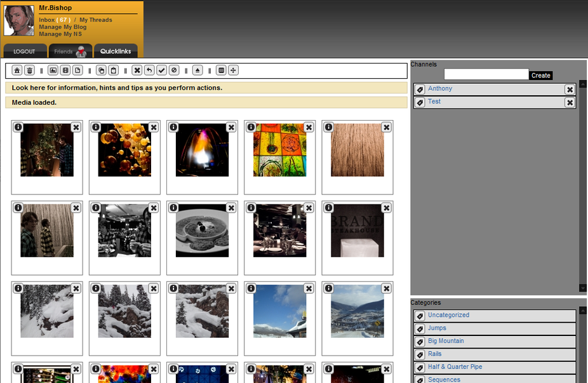Choose the Half & Quarter Pipe category
Image resolution: width=588 pixels, height=383 pixels.
455,366
